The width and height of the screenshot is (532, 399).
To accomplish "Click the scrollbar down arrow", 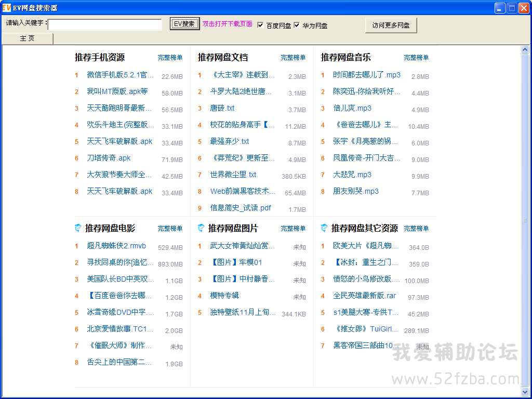I will pos(525,392).
